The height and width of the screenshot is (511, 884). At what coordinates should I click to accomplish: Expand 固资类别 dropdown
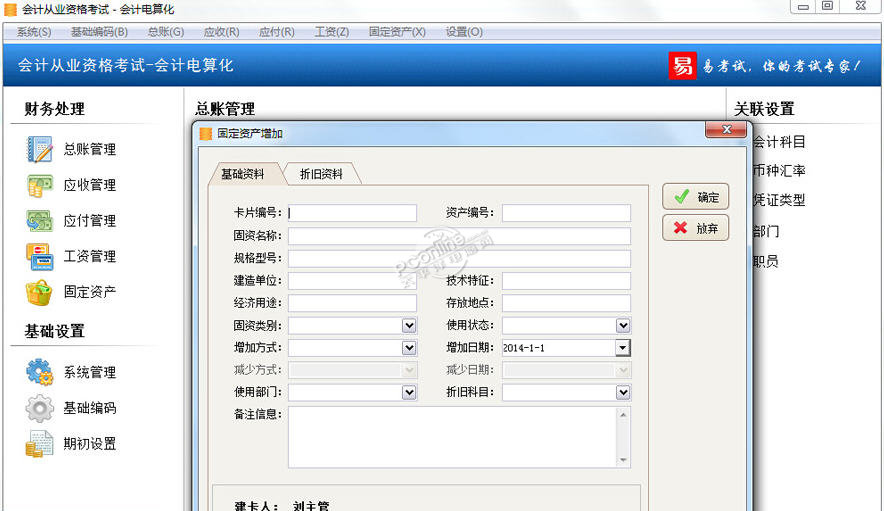pyautogui.click(x=409, y=325)
